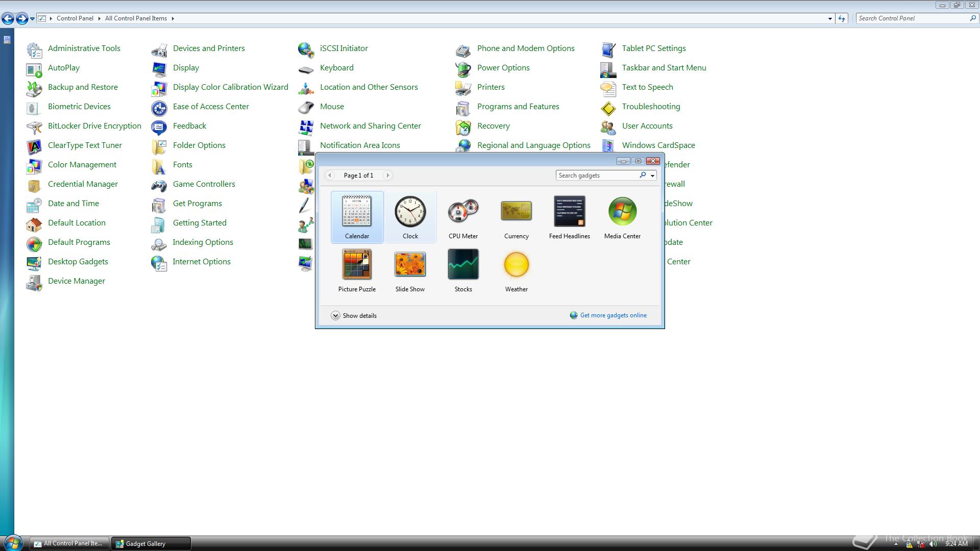This screenshot has width=980, height=551.
Task: Open User Accounts link
Action: coord(647,126)
